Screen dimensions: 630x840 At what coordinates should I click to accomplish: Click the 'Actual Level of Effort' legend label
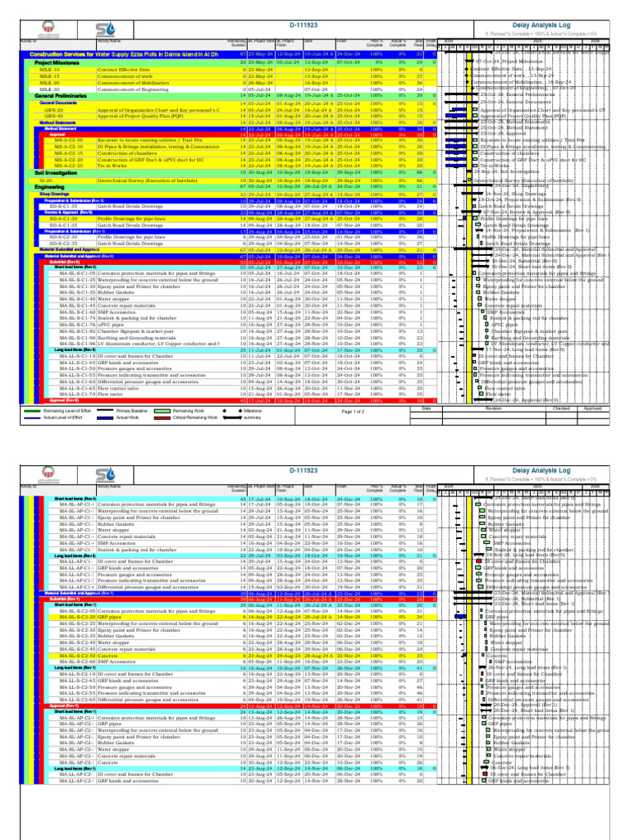[x=62, y=418]
